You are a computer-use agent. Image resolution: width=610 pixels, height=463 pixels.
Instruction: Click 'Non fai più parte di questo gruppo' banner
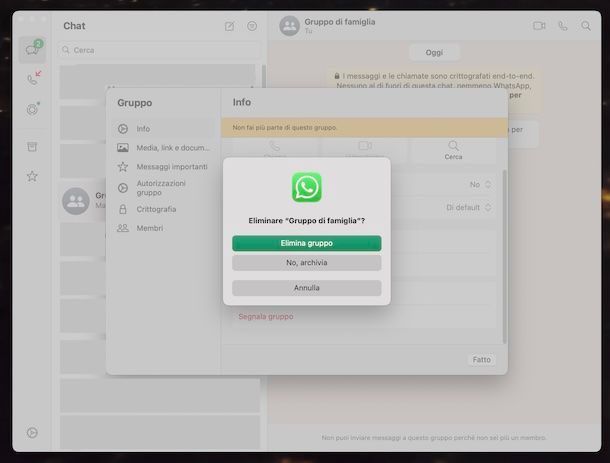pos(365,128)
